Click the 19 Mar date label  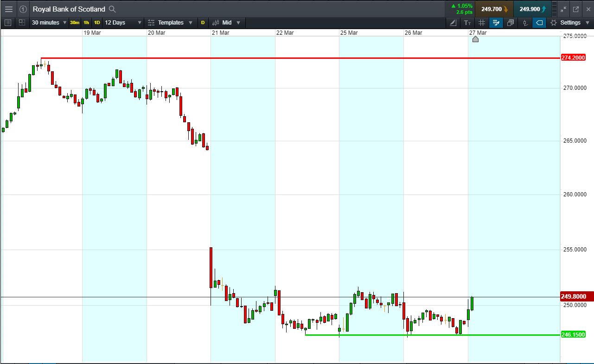[92, 33]
